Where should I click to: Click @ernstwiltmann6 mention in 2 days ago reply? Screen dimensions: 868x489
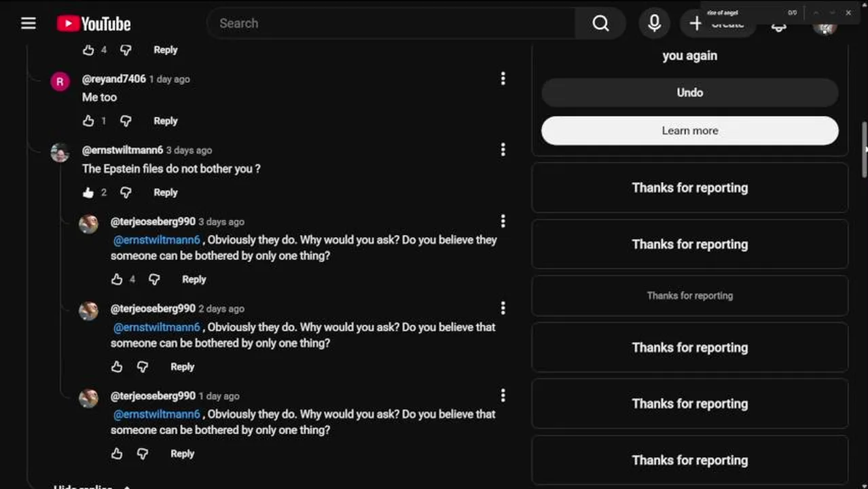[x=157, y=327]
